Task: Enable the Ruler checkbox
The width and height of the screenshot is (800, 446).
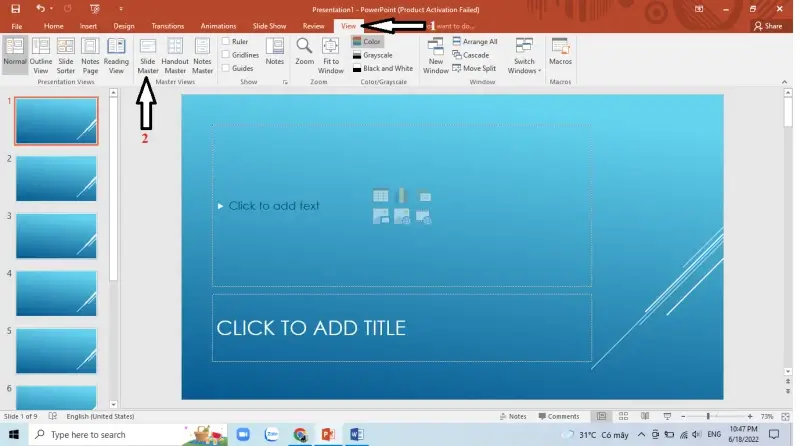Action: coord(226,42)
